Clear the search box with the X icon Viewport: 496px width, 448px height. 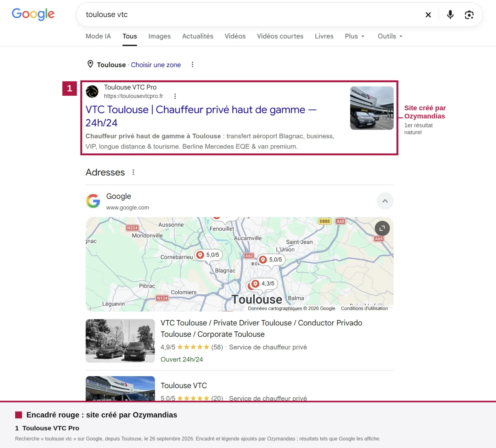coord(428,15)
